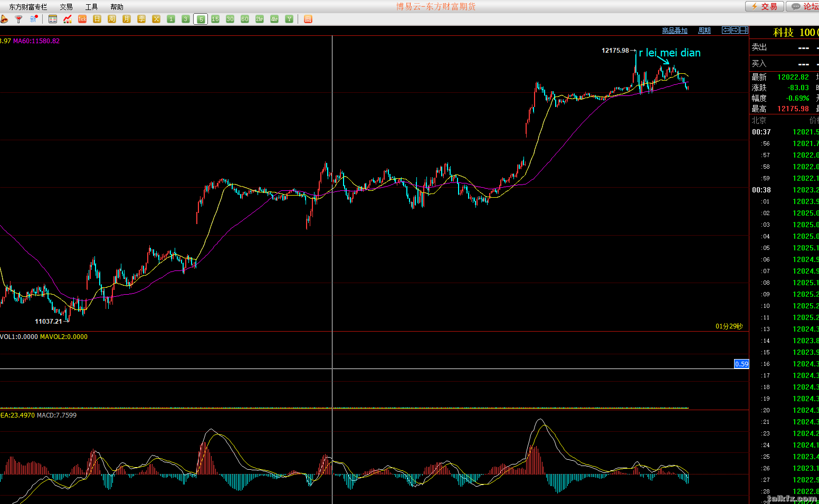Click the MA60:11580.82 indicator label
This screenshot has width=819, height=504.
coord(36,41)
